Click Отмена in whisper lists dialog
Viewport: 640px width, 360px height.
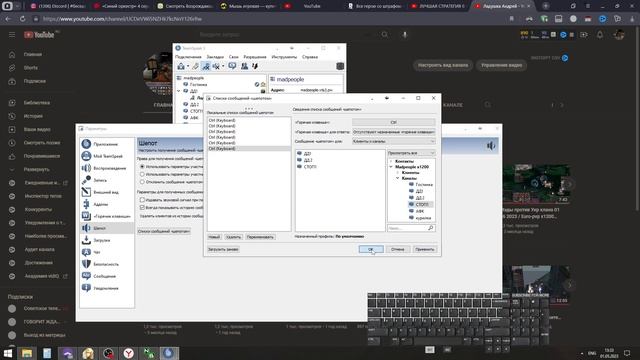(398, 249)
